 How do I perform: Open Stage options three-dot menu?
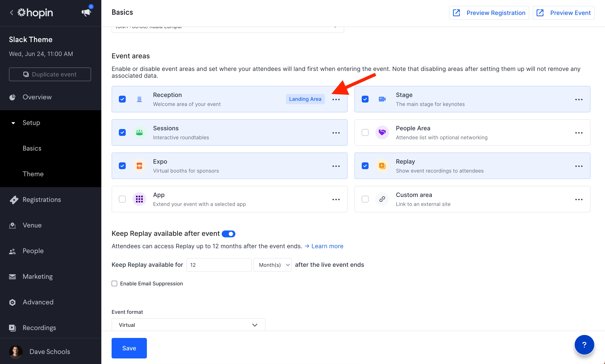pyautogui.click(x=578, y=99)
